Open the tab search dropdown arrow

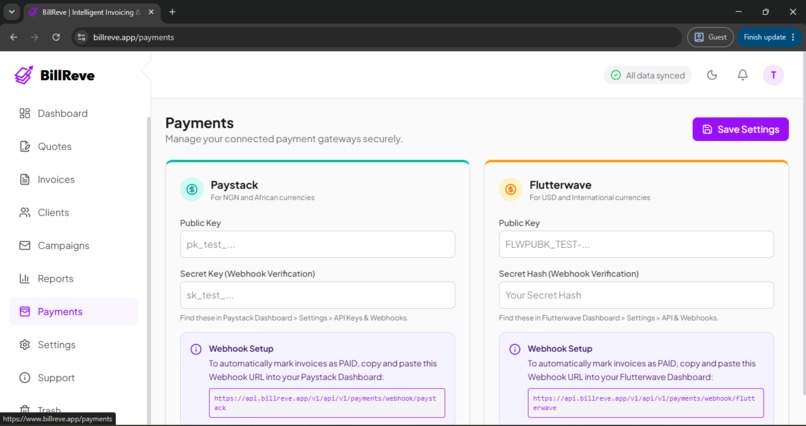point(11,12)
